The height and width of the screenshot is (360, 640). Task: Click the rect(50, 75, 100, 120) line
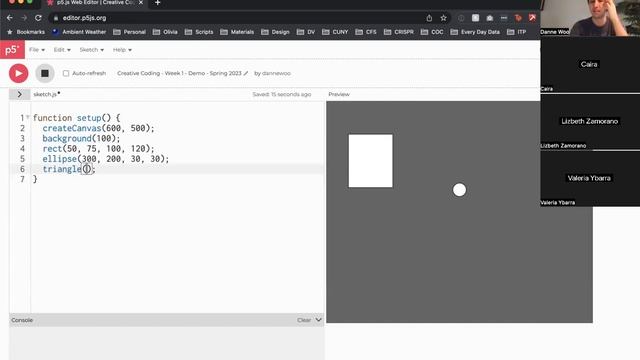coord(98,149)
